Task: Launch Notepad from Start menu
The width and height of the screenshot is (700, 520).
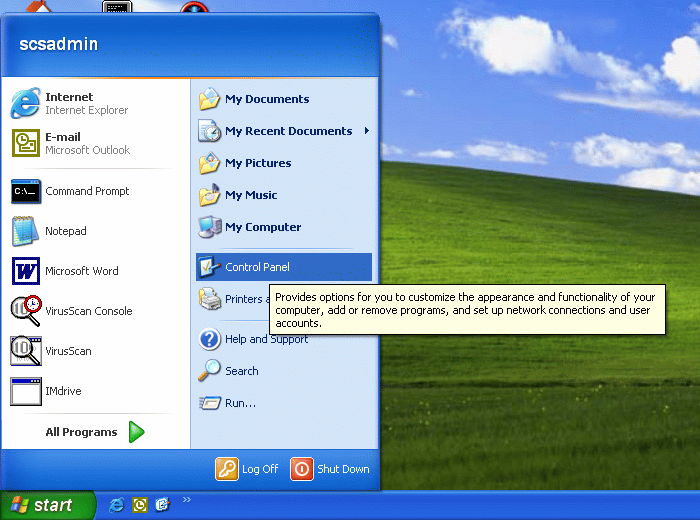Action: (65, 231)
